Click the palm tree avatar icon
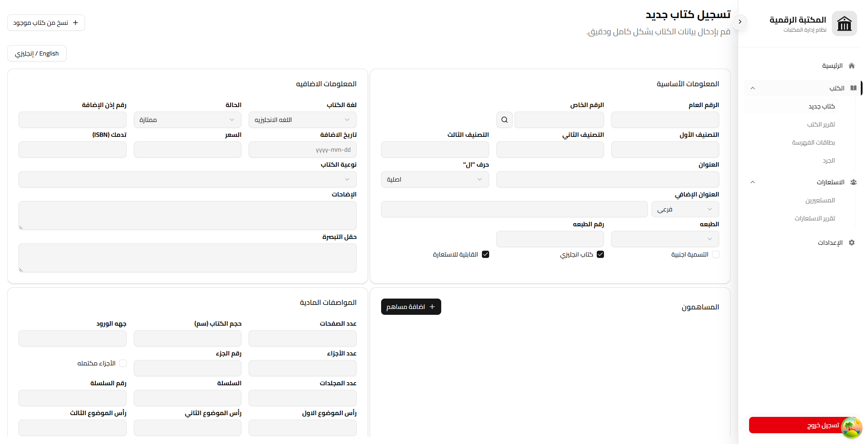 pyautogui.click(x=851, y=427)
